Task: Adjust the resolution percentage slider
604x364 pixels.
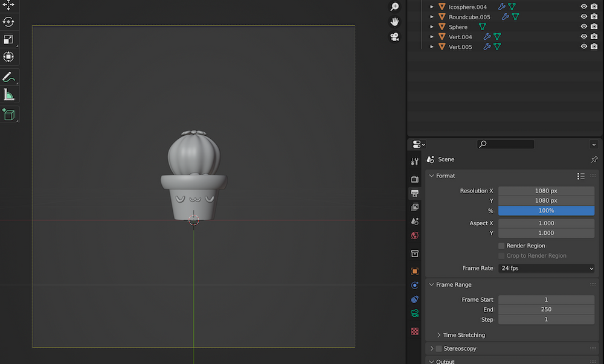Action: pyautogui.click(x=546, y=210)
